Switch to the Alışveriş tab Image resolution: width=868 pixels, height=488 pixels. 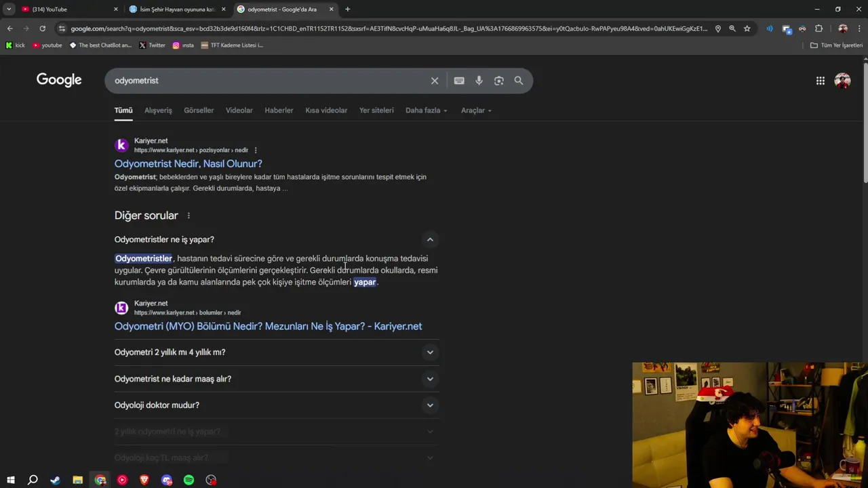click(x=158, y=110)
